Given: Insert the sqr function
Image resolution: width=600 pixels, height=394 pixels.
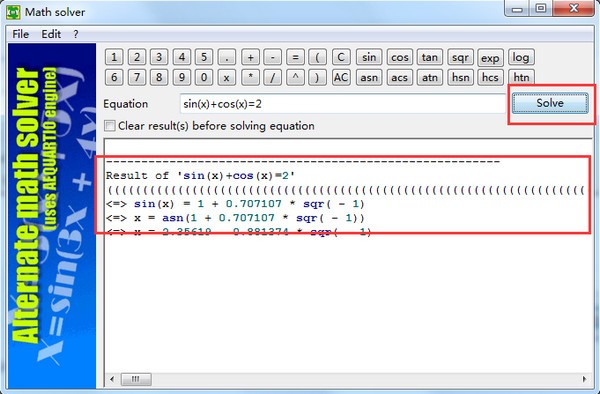Looking at the screenshot, I should (460, 57).
